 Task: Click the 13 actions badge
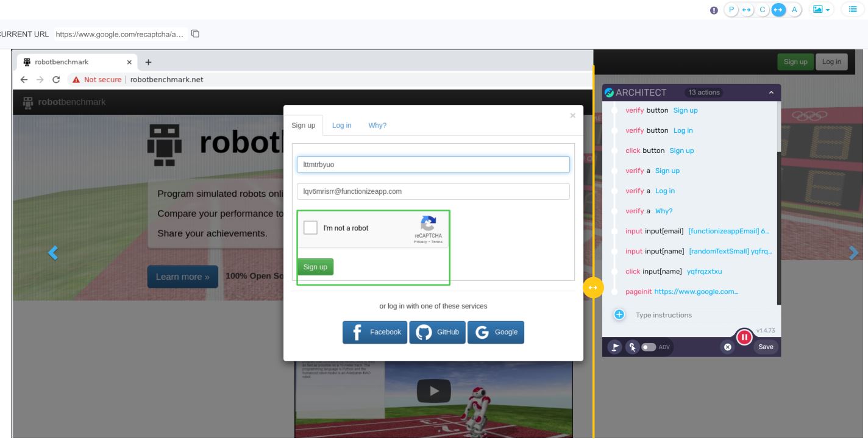click(x=704, y=93)
